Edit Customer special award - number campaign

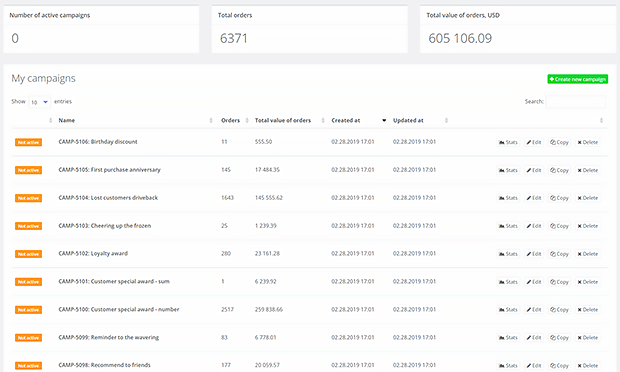pos(534,310)
